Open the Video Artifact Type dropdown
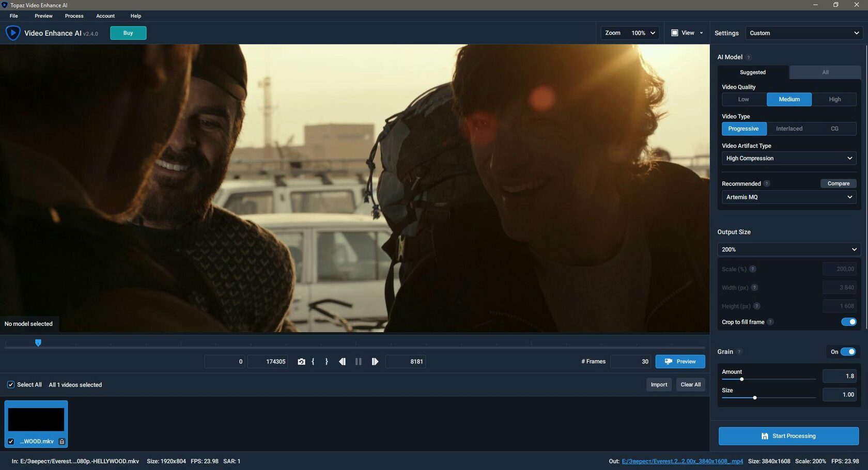 (x=788, y=159)
